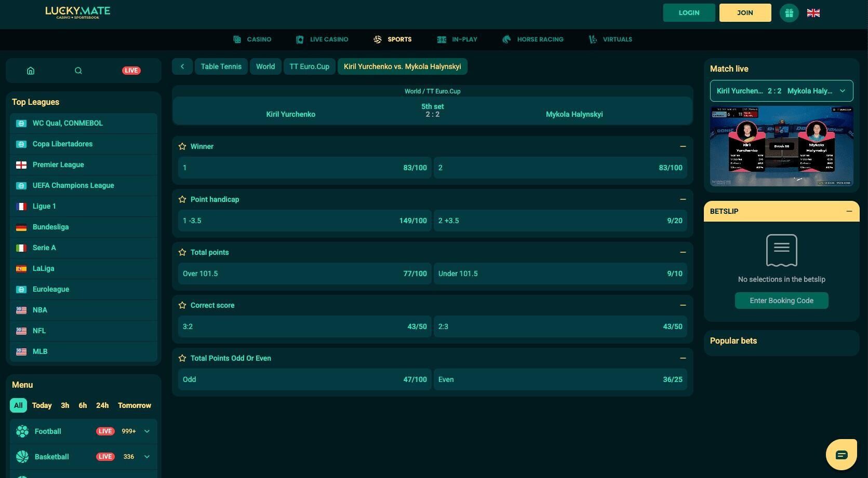The height and width of the screenshot is (478, 868).
Task: Click the Football sport icon
Action: 22,431
